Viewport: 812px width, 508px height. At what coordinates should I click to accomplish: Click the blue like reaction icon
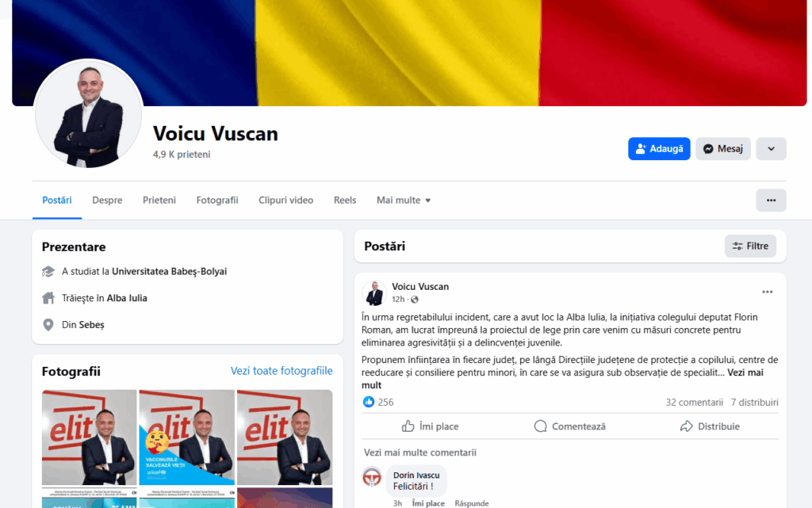coord(368,402)
